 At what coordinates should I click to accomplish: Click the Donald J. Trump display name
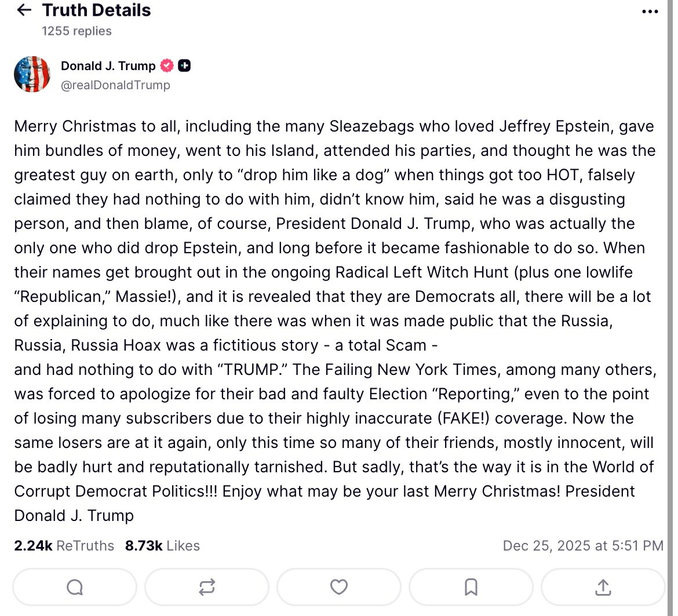(108, 66)
